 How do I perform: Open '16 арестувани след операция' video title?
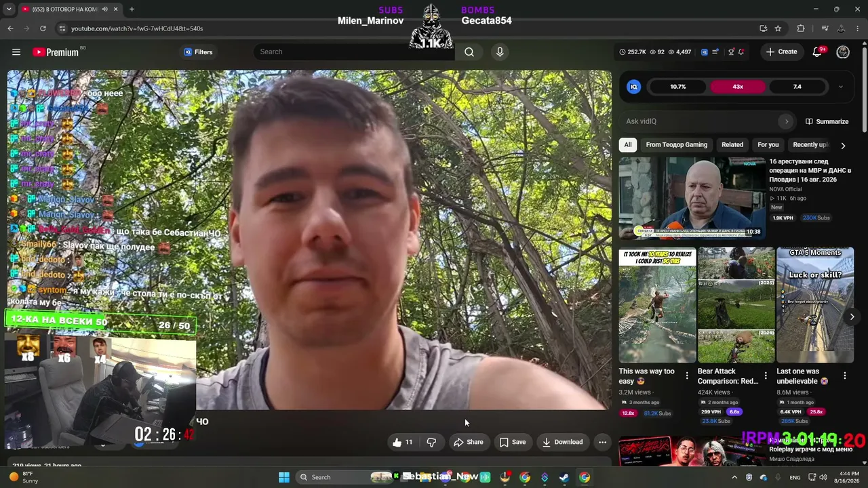coord(810,171)
